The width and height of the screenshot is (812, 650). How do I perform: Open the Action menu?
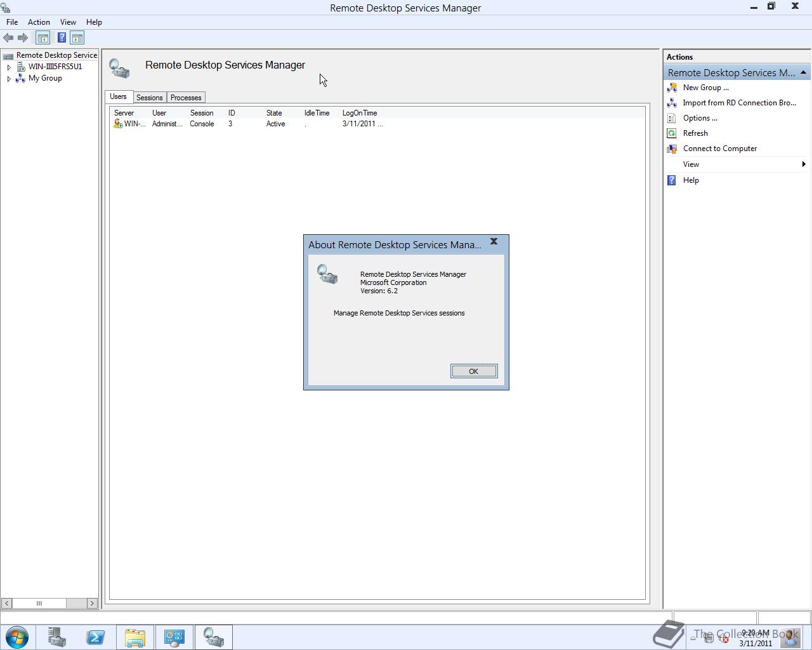39,22
